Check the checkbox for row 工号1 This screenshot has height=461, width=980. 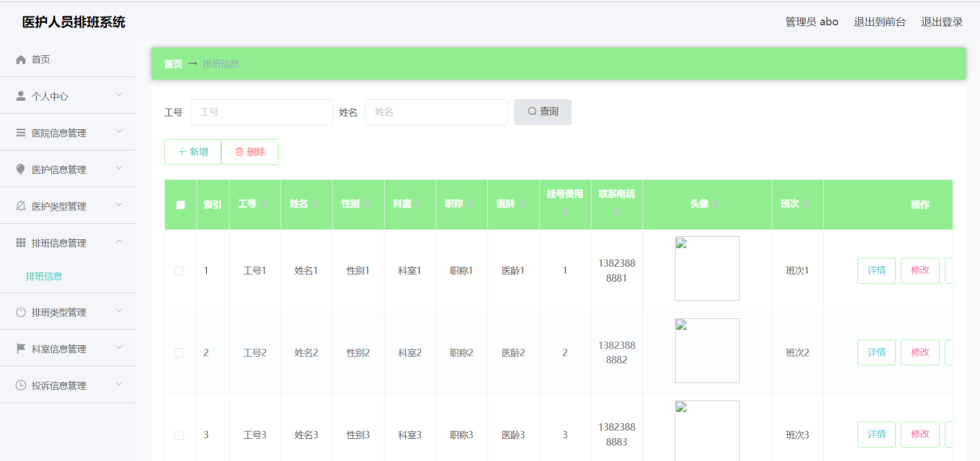[179, 271]
